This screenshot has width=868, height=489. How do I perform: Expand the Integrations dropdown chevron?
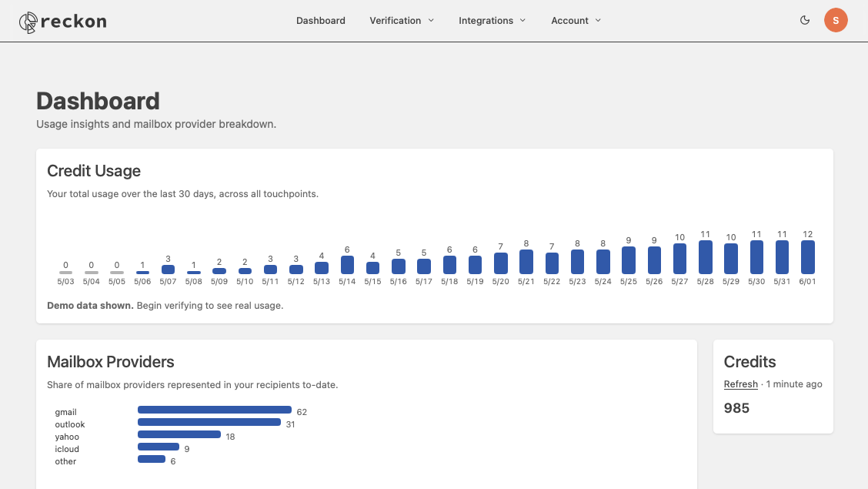[x=522, y=21]
